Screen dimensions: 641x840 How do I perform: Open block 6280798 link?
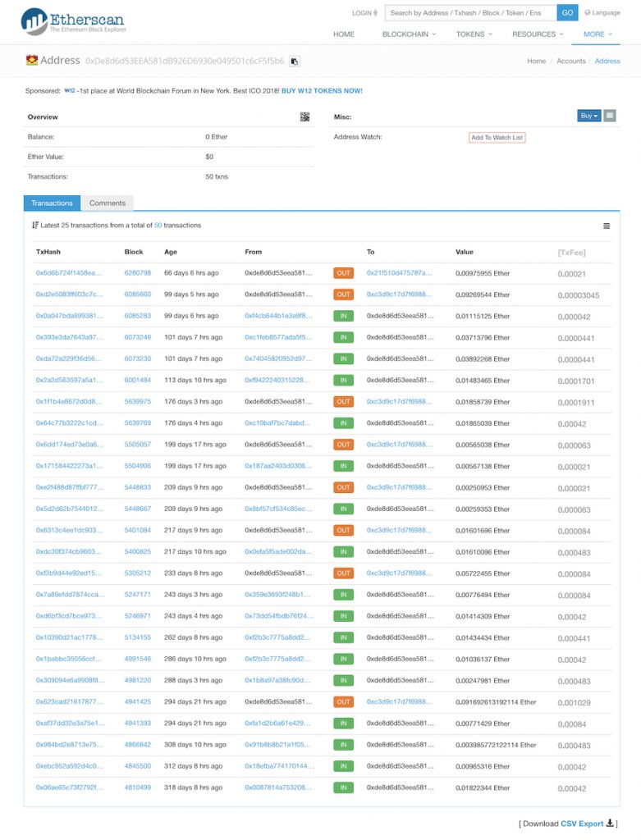coord(138,273)
